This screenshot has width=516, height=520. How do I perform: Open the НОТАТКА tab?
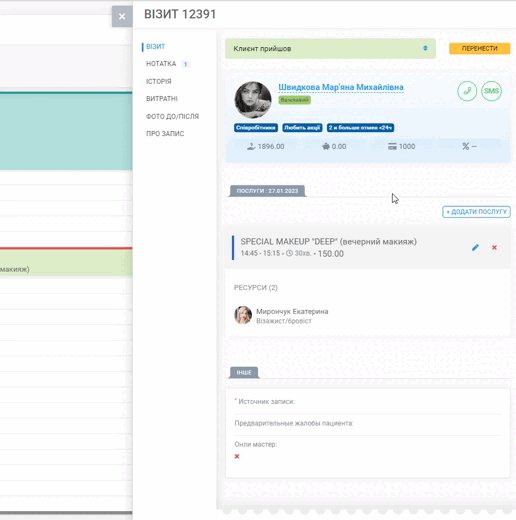coord(161,64)
